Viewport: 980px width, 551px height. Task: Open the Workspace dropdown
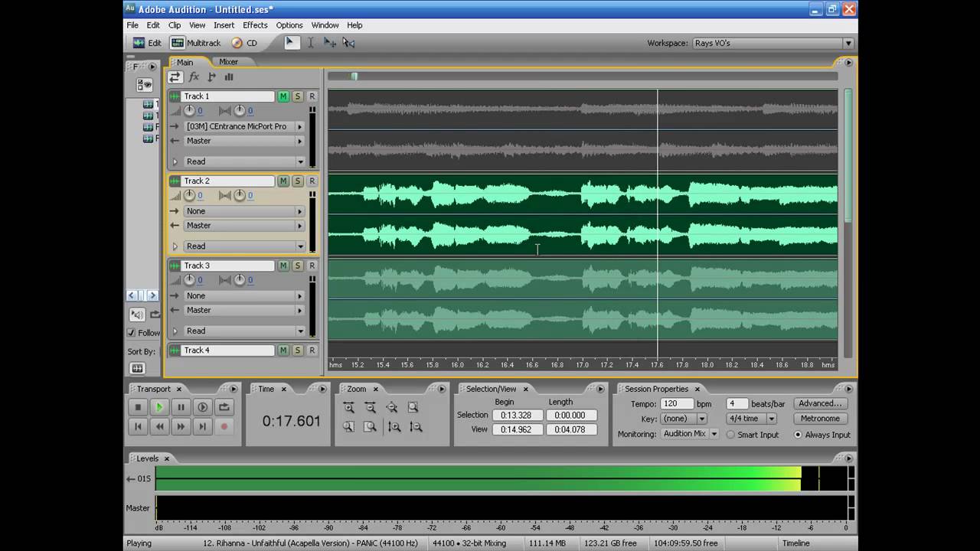pos(848,44)
